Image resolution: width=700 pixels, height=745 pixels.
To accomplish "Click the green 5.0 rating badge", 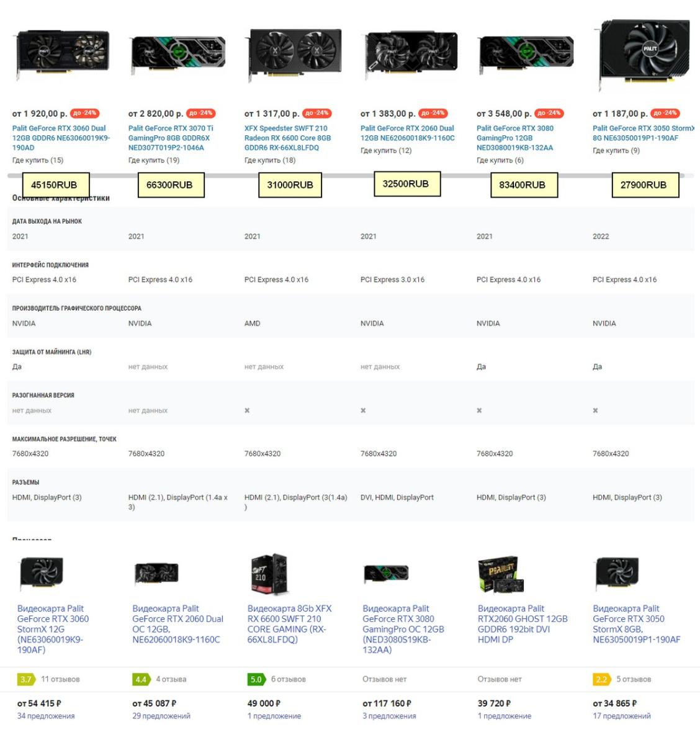I will pos(256,679).
